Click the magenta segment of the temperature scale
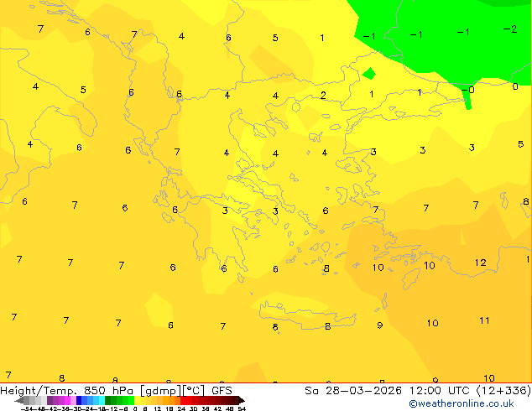Image resolution: width=532 pixels, height=411 pixels. tap(67, 400)
